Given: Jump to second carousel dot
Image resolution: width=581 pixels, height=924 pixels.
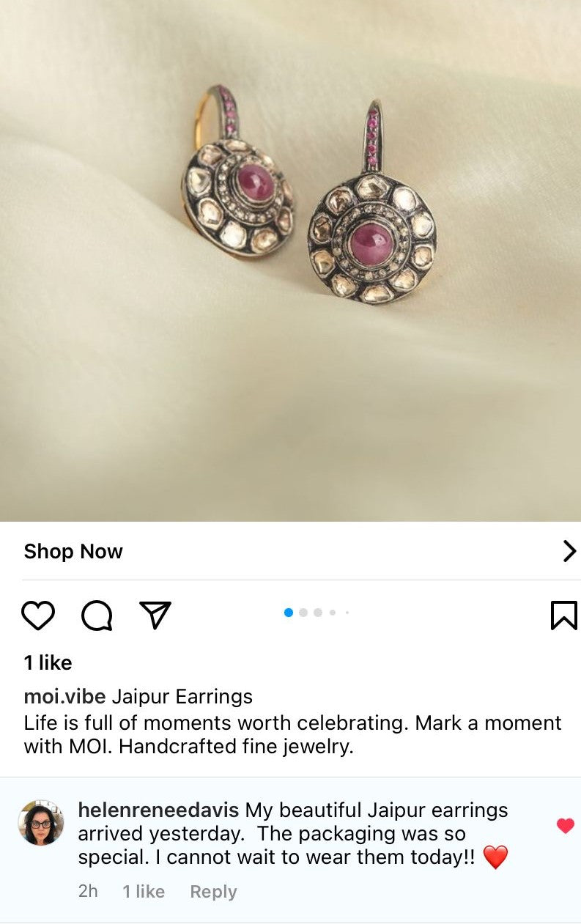Looking at the screenshot, I should [x=303, y=613].
